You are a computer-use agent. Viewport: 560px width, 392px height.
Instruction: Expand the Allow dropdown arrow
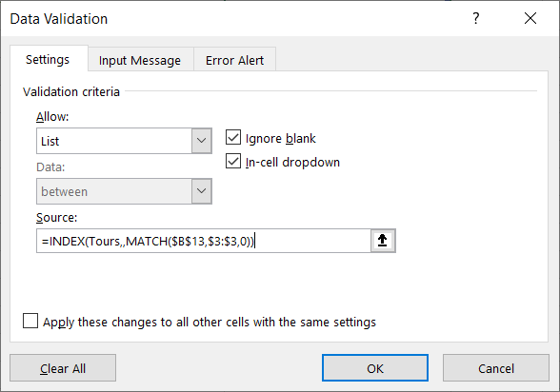pyautogui.click(x=202, y=141)
